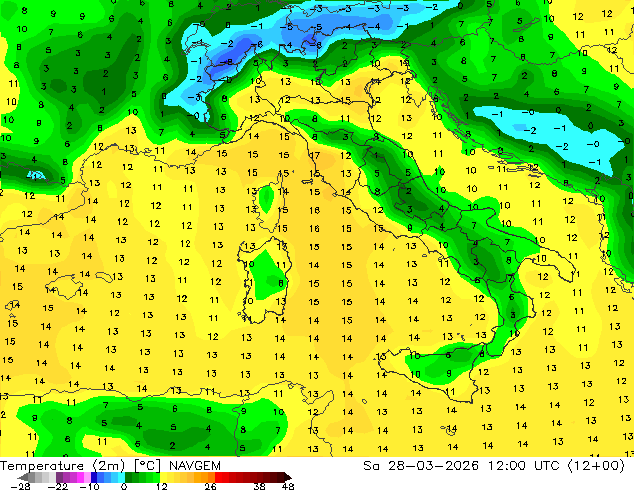Click the bright yellow swatch above the 12 label
This screenshot has width=634, height=490.
click(163, 477)
